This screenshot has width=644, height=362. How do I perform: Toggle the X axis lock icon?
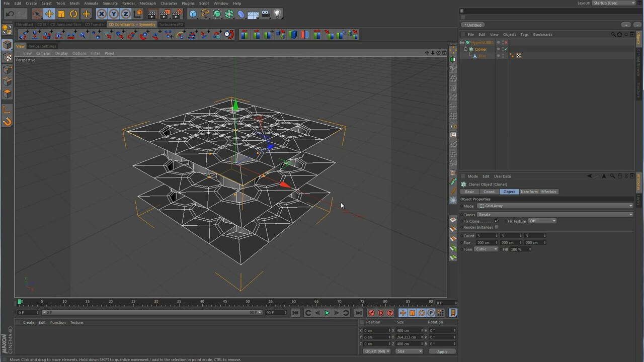click(x=102, y=14)
